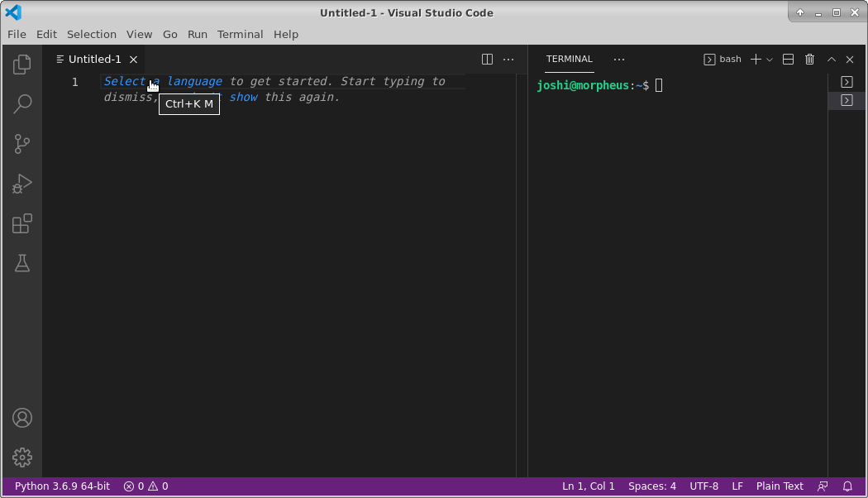Open the Run and Debug view

click(x=21, y=184)
